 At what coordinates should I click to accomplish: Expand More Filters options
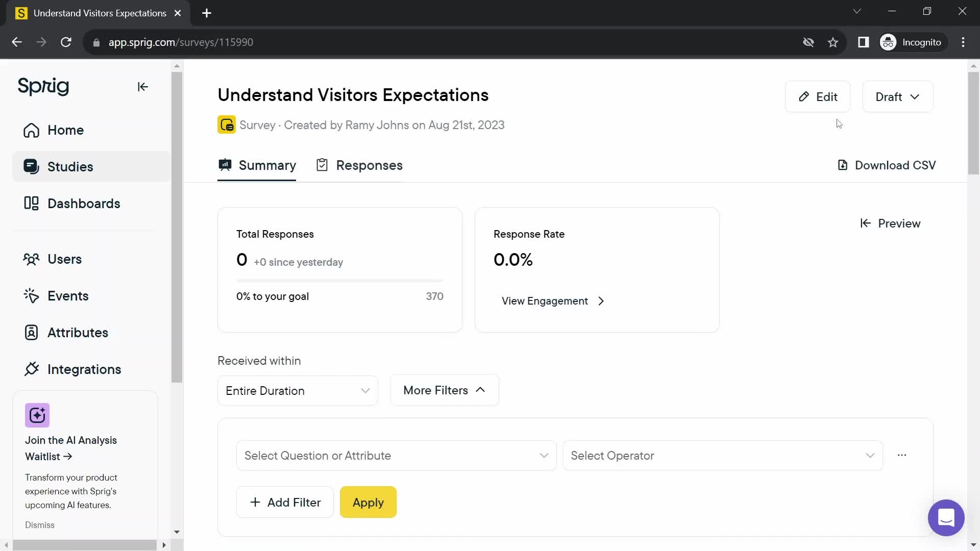click(444, 390)
